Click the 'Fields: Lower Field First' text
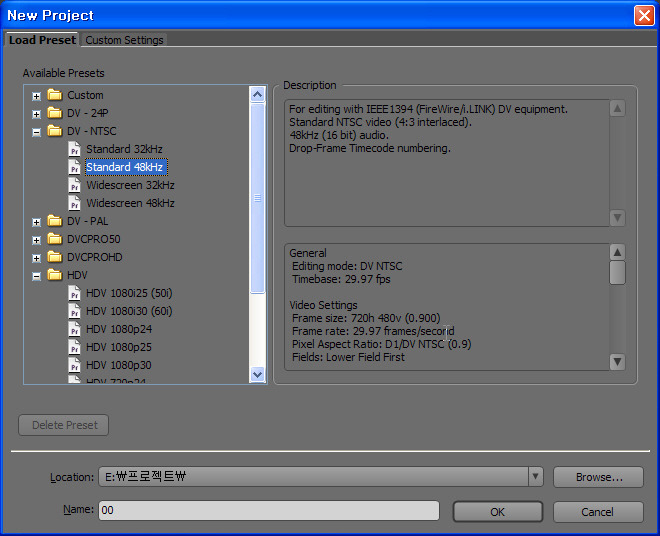This screenshot has height=536, width=660. pyautogui.click(x=349, y=357)
